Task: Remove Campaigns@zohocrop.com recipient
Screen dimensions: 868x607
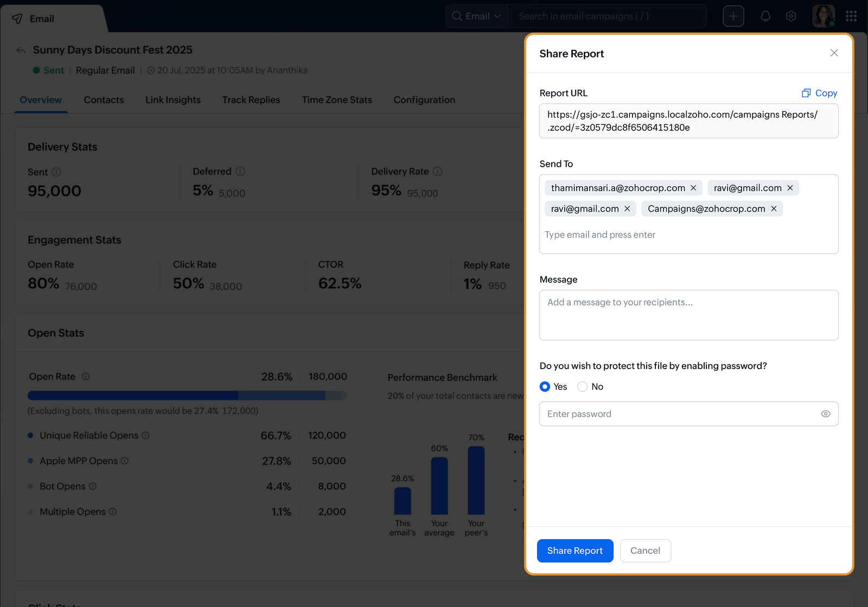Action: click(774, 208)
